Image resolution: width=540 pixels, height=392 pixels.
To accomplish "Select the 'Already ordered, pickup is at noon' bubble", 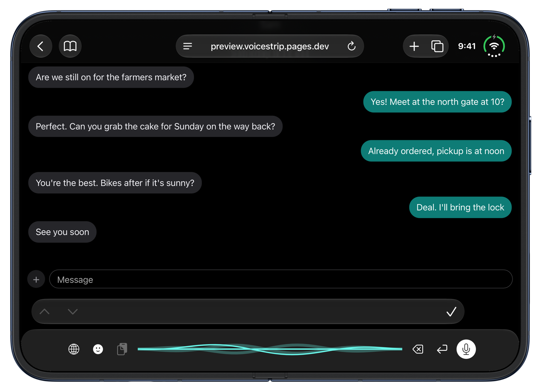I will [x=436, y=151].
